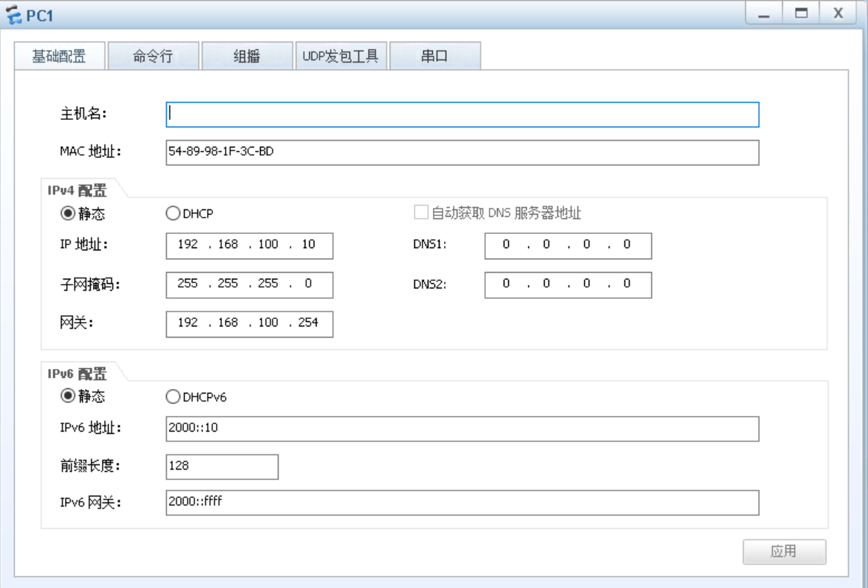Click the MAC 地址 field

pyautogui.click(x=462, y=153)
